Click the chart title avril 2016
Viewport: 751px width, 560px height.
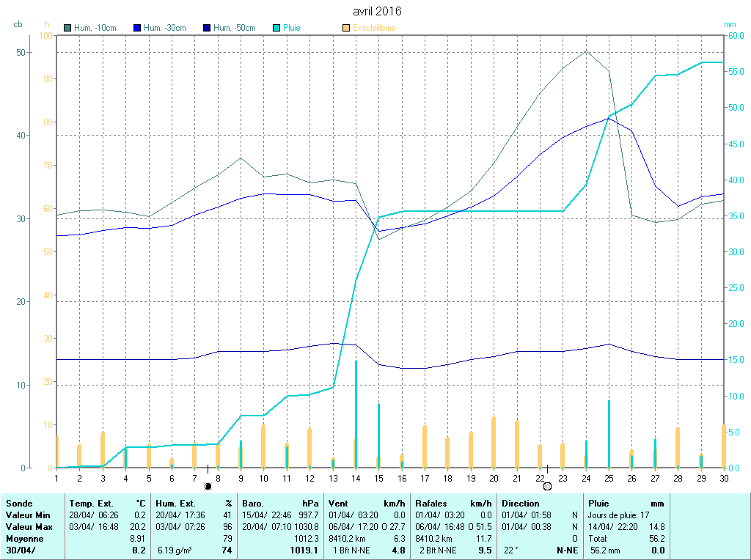(x=377, y=12)
